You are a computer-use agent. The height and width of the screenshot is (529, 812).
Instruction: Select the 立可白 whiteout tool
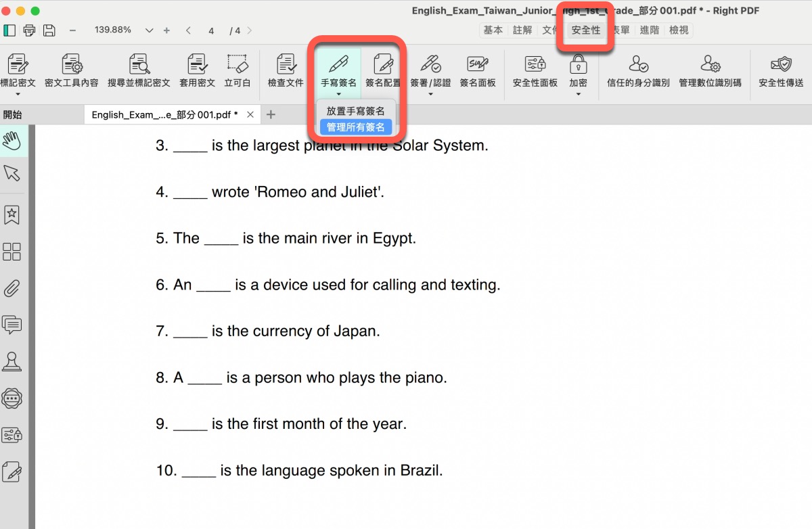(238, 65)
